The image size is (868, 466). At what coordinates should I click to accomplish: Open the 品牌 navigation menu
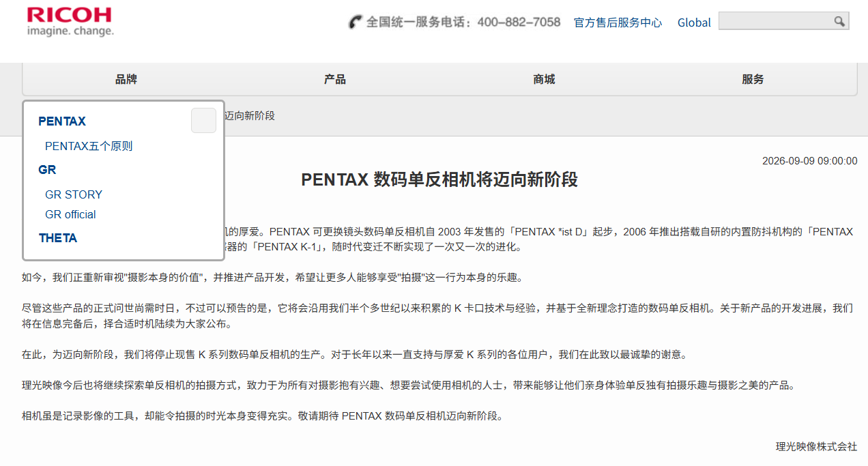(x=126, y=79)
